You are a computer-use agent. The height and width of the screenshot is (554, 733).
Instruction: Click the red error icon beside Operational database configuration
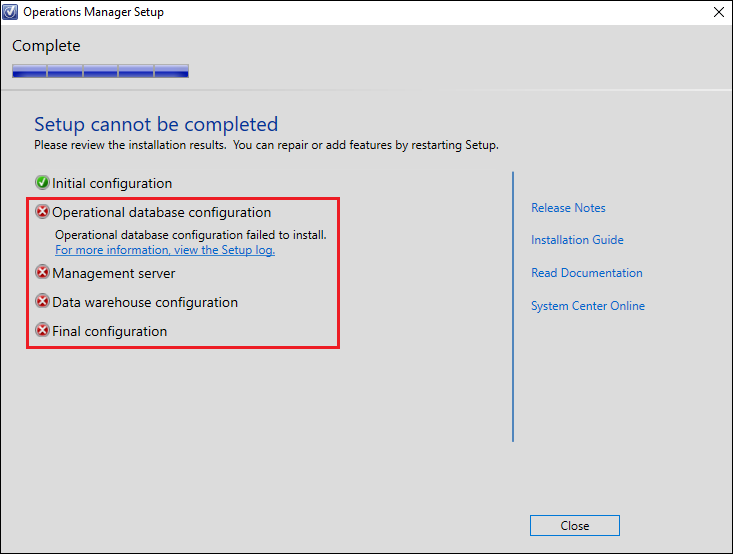point(42,212)
